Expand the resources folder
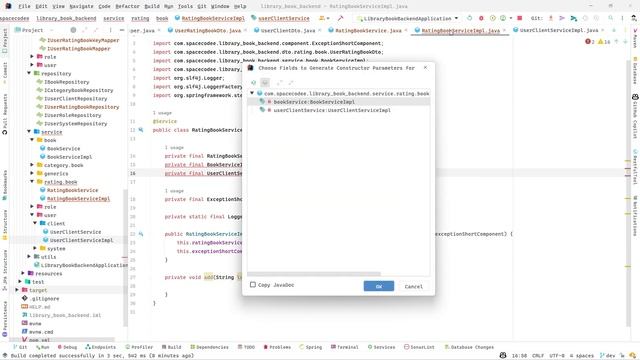640x360 pixels. point(23,273)
